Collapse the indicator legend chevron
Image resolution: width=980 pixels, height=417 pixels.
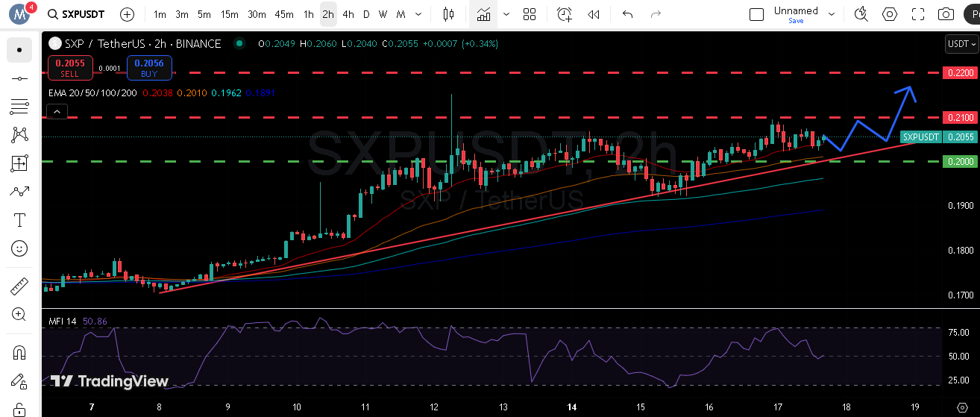tap(57, 112)
